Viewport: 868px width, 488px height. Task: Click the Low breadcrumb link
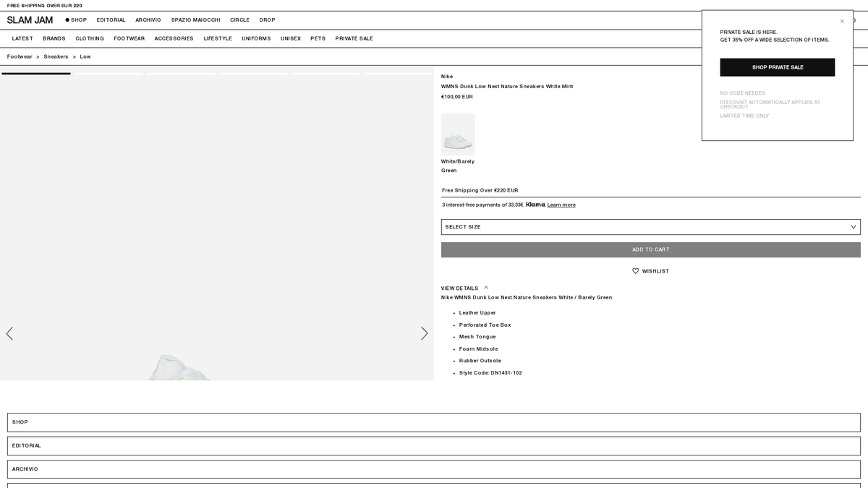click(85, 56)
